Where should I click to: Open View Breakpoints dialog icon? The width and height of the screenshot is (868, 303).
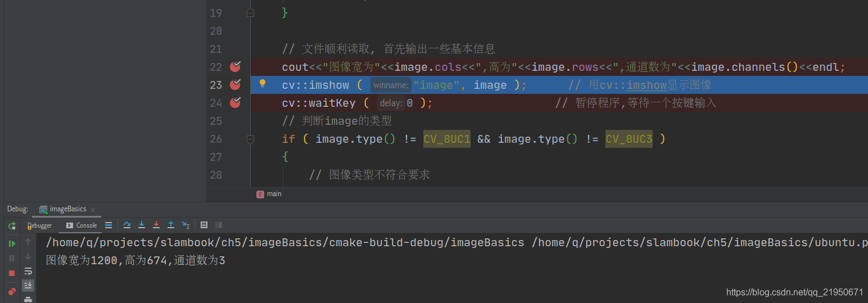pos(12,291)
